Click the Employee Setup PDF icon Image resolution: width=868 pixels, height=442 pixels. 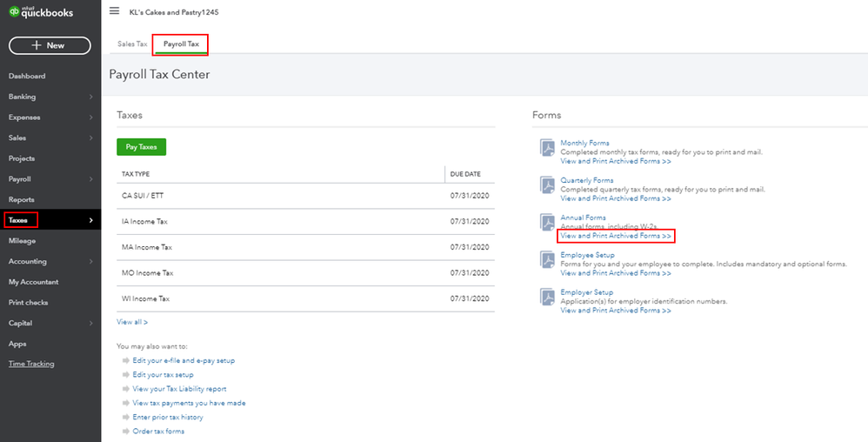547,259
